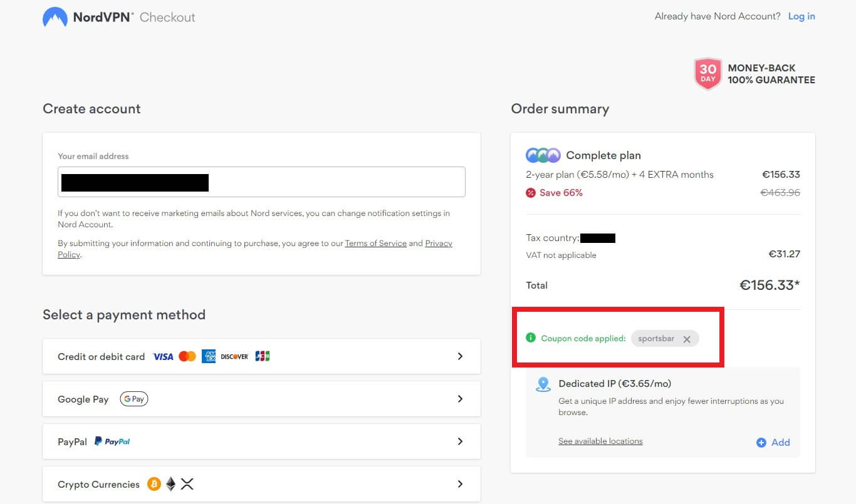
Task: Click the Select a payment method heading
Action: pos(124,314)
